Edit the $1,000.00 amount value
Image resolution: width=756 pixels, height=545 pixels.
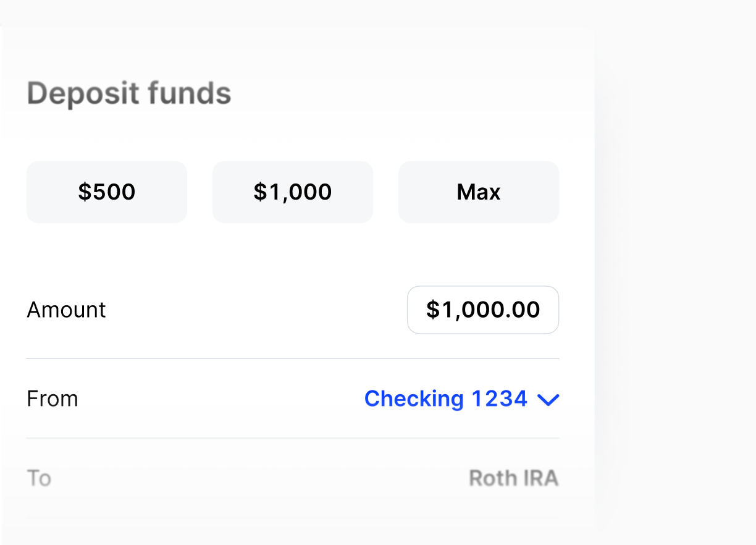(482, 310)
